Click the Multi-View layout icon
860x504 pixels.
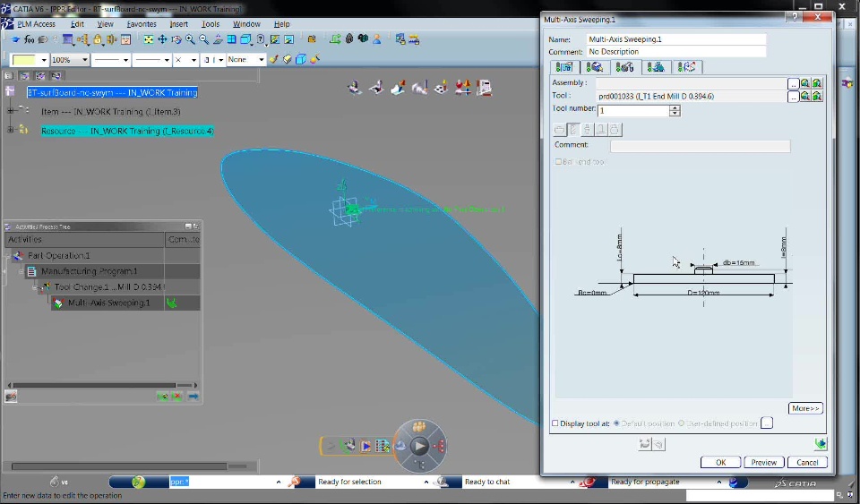[231, 39]
